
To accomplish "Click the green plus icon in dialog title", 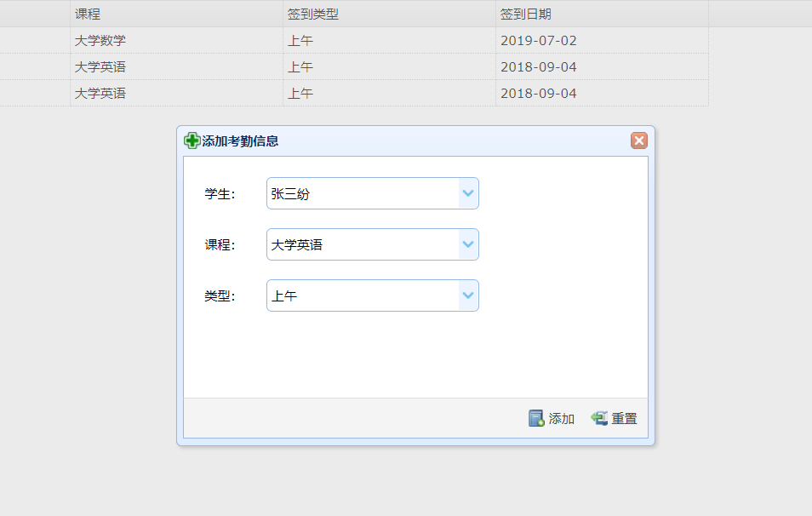I will click(192, 141).
